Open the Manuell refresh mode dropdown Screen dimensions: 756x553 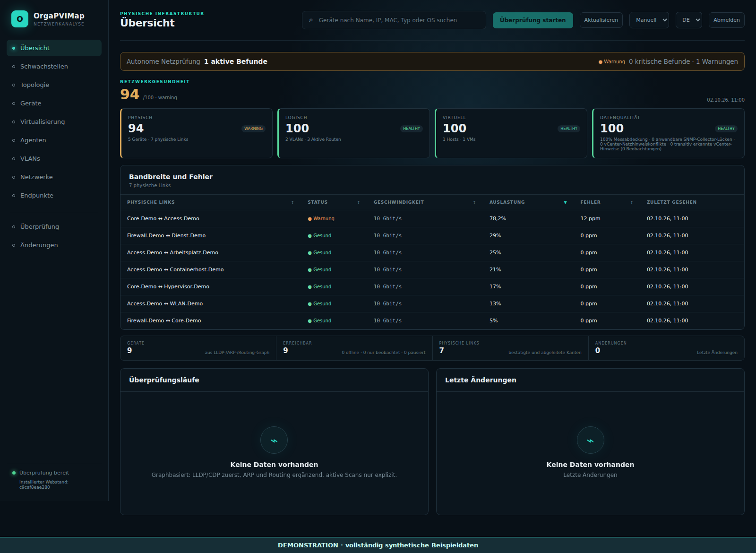click(x=649, y=20)
